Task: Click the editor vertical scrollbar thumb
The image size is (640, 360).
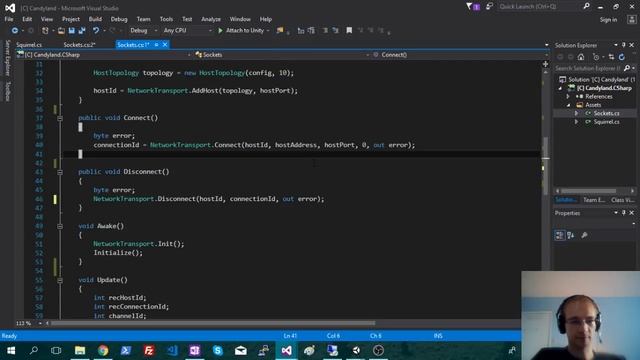Action: click(x=546, y=165)
